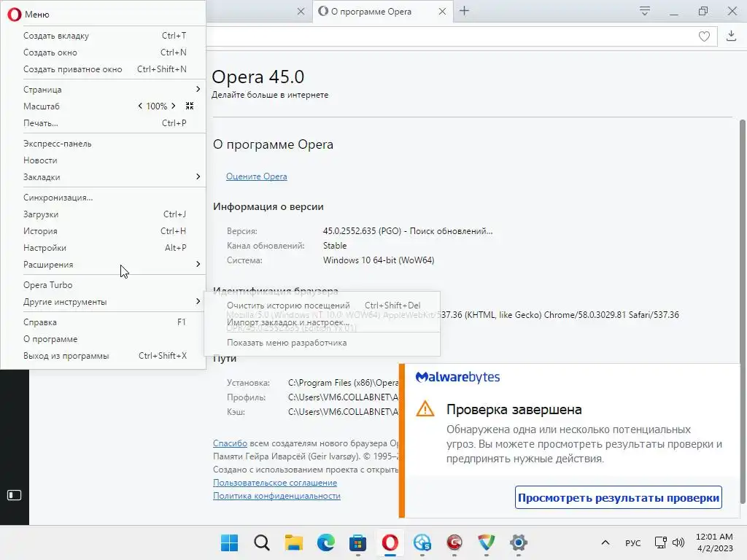Click the fullscreen icon next to the zoom level
747x560 pixels.
190,106
